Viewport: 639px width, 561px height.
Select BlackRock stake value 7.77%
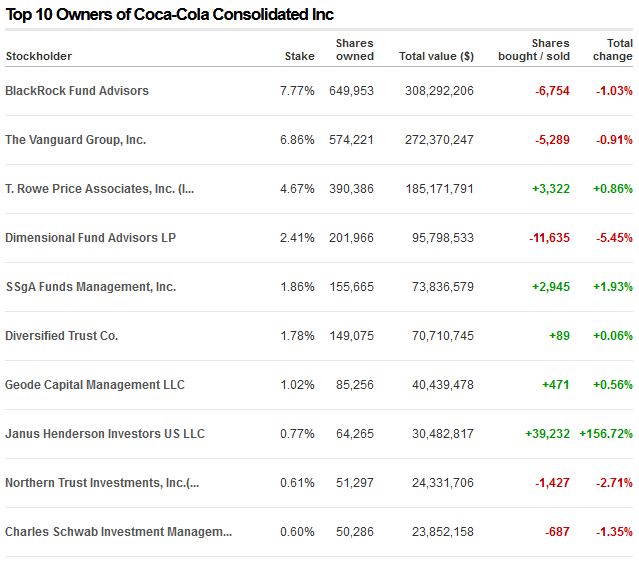coord(297,90)
